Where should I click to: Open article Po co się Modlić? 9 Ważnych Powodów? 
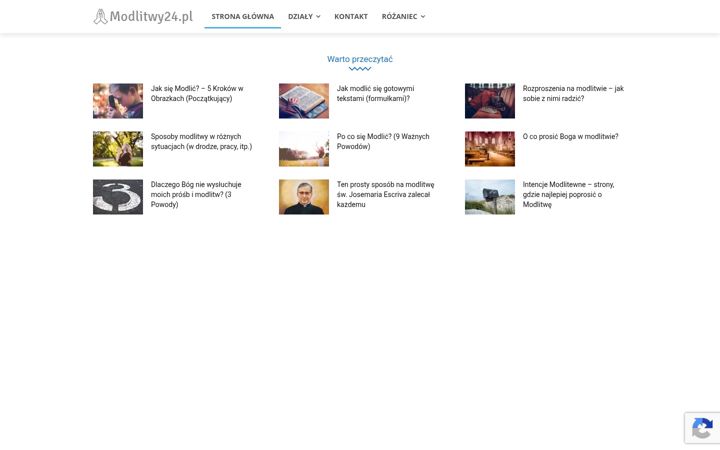click(383, 141)
